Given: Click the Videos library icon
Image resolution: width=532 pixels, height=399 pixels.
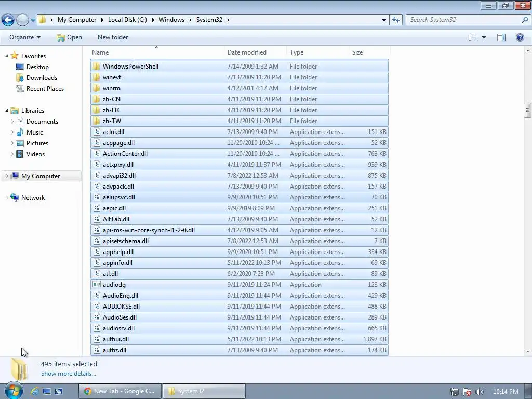Looking at the screenshot, I should point(20,154).
